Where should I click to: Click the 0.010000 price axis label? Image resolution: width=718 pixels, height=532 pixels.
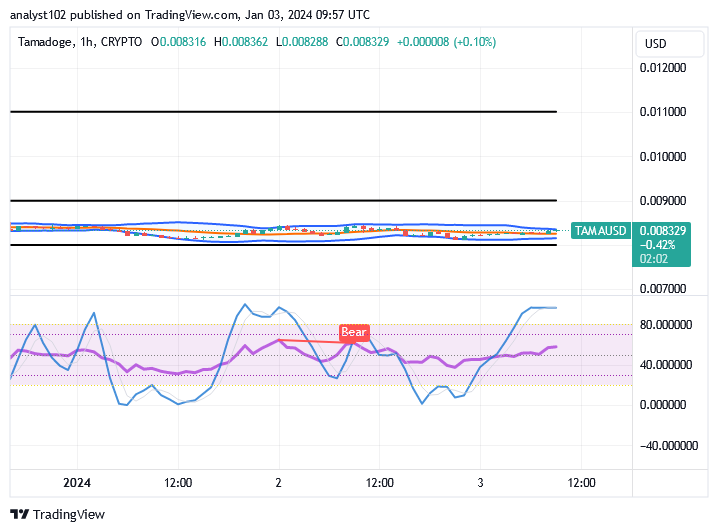point(663,157)
